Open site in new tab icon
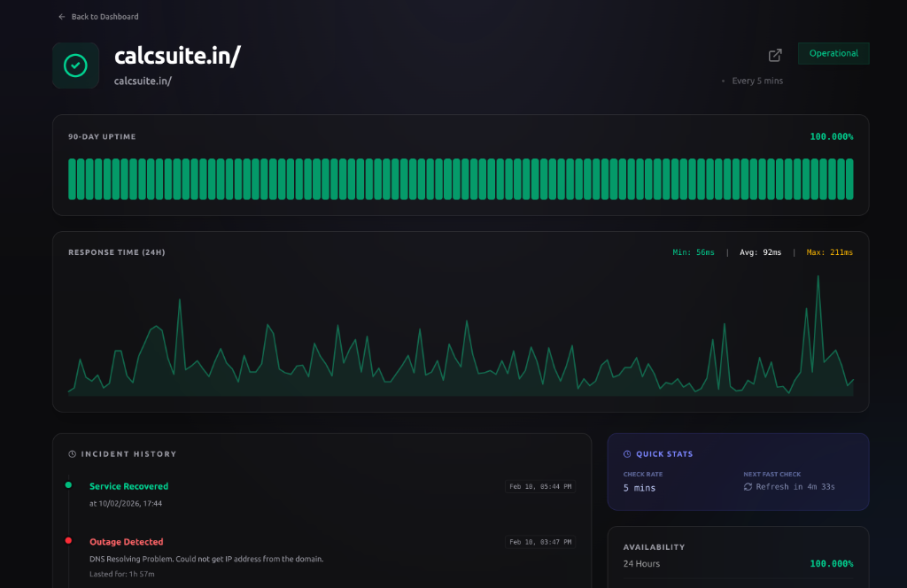 [775, 55]
